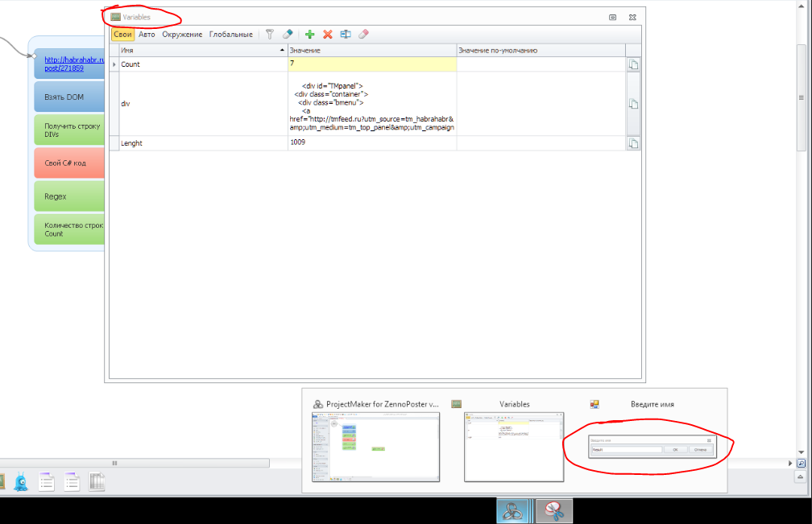Click the div value cell with HTML
This screenshot has width=812, height=524.
(x=372, y=104)
